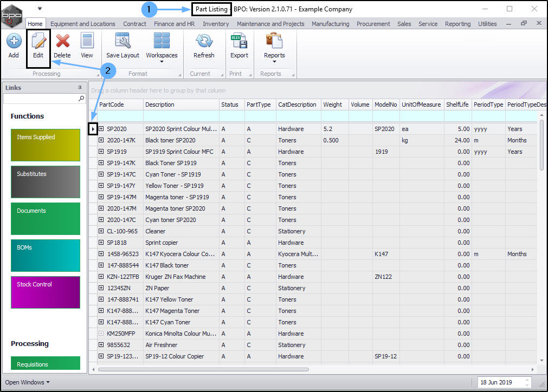Click the BPO application logo button
The height and width of the screenshot is (392, 548).
click(11, 15)
